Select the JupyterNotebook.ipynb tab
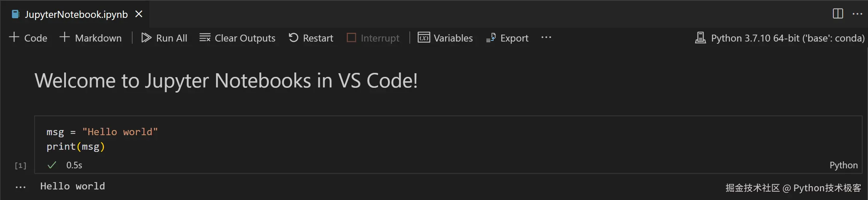 tap(76, 14)
